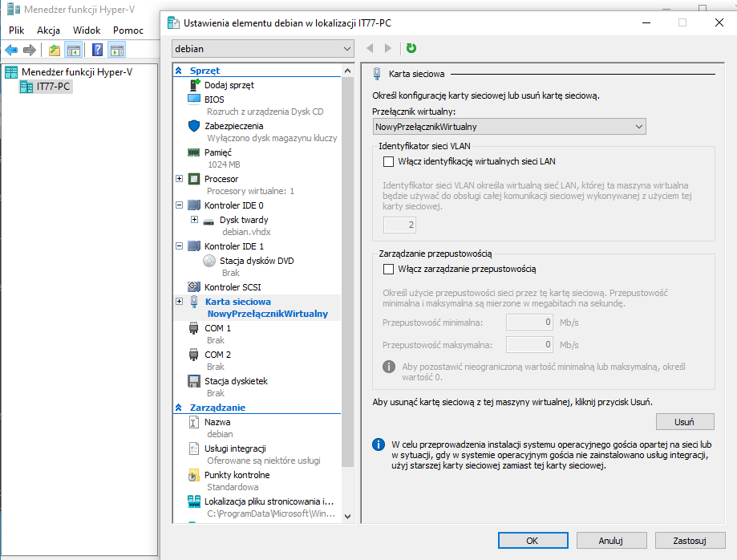The image size is (737, 560).
Task: Open the debian virtual machine dropdown
Action: 263,49
